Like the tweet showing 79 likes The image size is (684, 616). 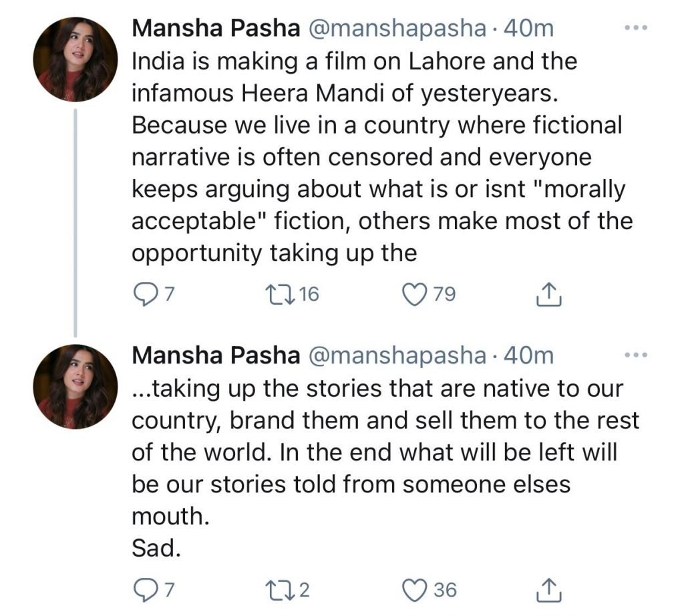click(x=415, y=295)
